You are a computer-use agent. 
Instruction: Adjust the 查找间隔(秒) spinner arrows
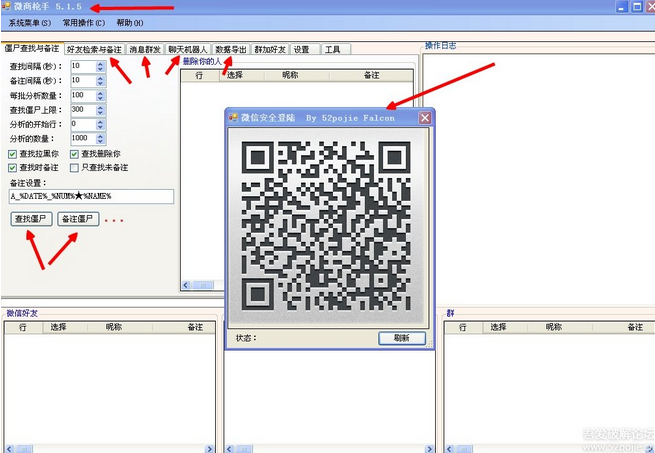100,66
